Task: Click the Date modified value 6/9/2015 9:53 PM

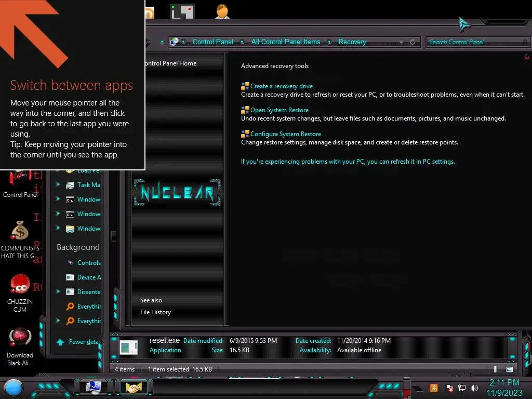Action: point(253,340)
